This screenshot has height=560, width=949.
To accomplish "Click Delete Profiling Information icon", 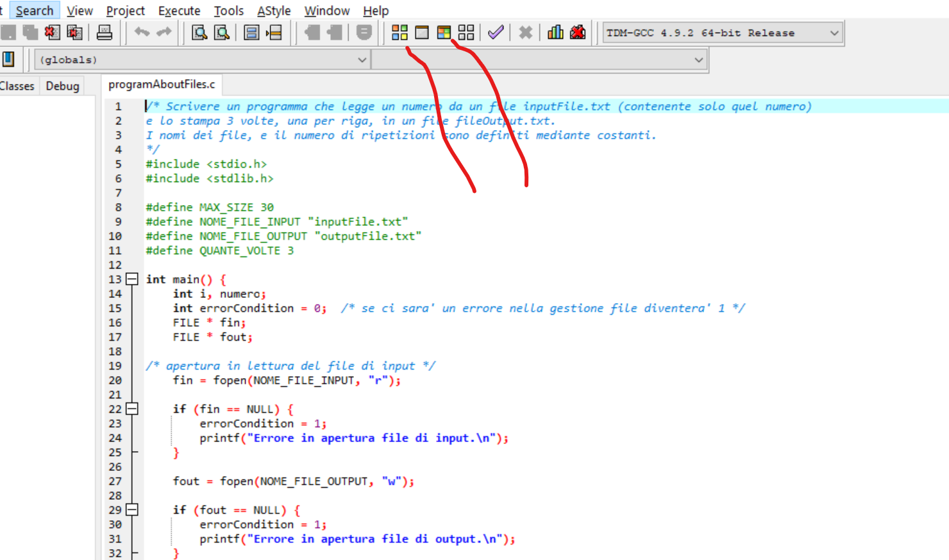I will [578, 33].
